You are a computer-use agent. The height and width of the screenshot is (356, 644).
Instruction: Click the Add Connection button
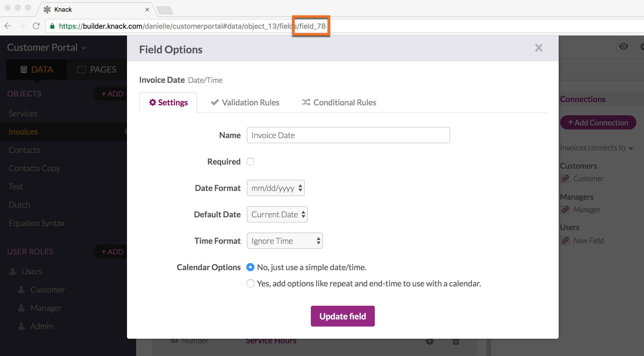598,123
